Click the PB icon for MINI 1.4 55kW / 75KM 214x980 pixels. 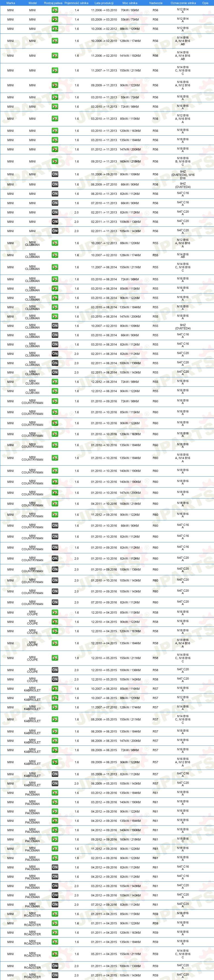click(55, 19)
